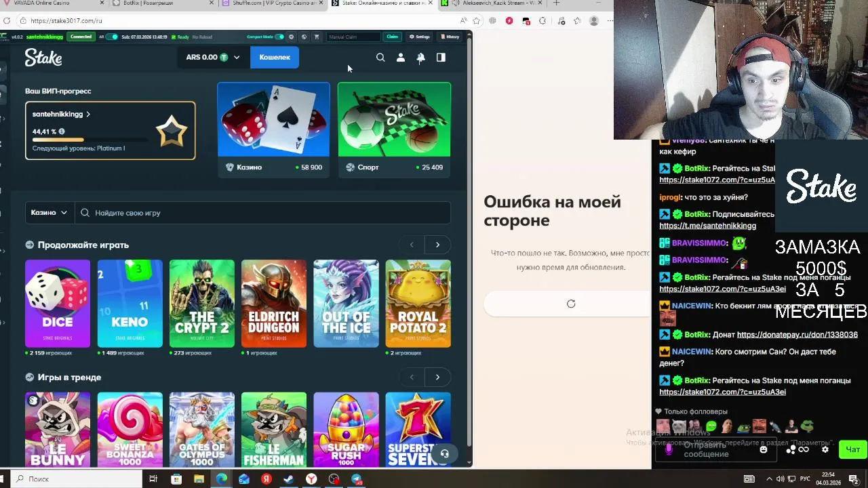This screenshot has height=488, width=868.
Task: Click the info icon next to 44,41 %
Action: (62, 131)
